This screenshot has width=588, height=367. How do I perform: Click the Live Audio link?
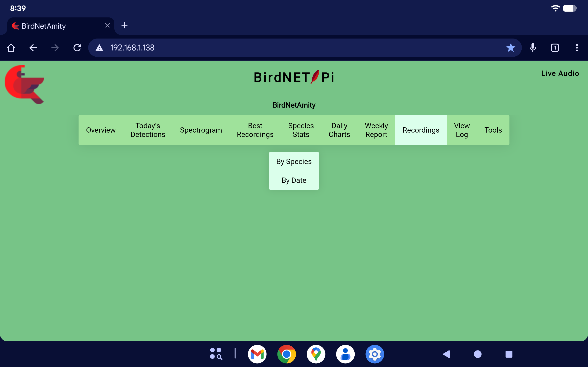pyautogui.click(x=560, y=73)
